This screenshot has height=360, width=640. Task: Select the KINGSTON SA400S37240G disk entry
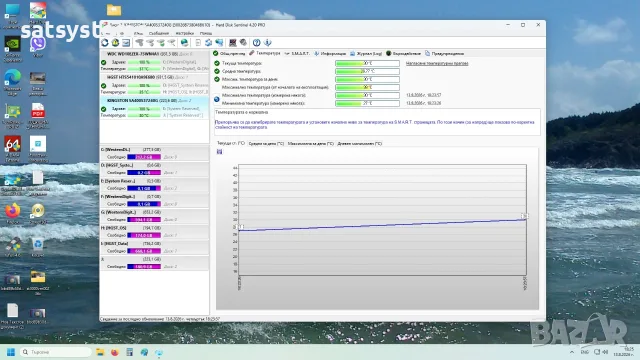tap(154, 108)
